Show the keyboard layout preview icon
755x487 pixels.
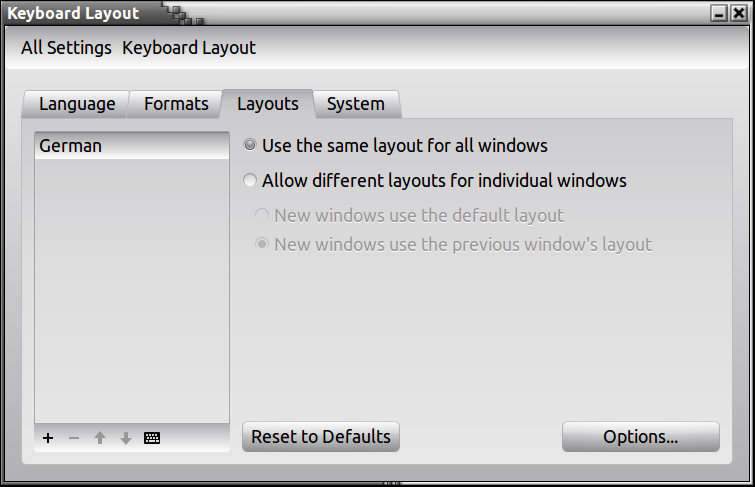(152, 438)
